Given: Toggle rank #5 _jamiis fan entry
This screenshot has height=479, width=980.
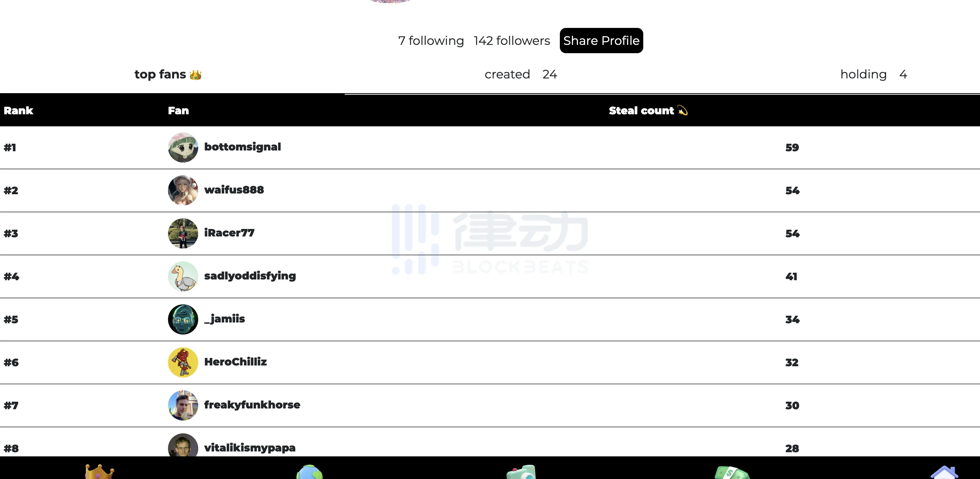Looking at the screenshot, I should [490, 318].
